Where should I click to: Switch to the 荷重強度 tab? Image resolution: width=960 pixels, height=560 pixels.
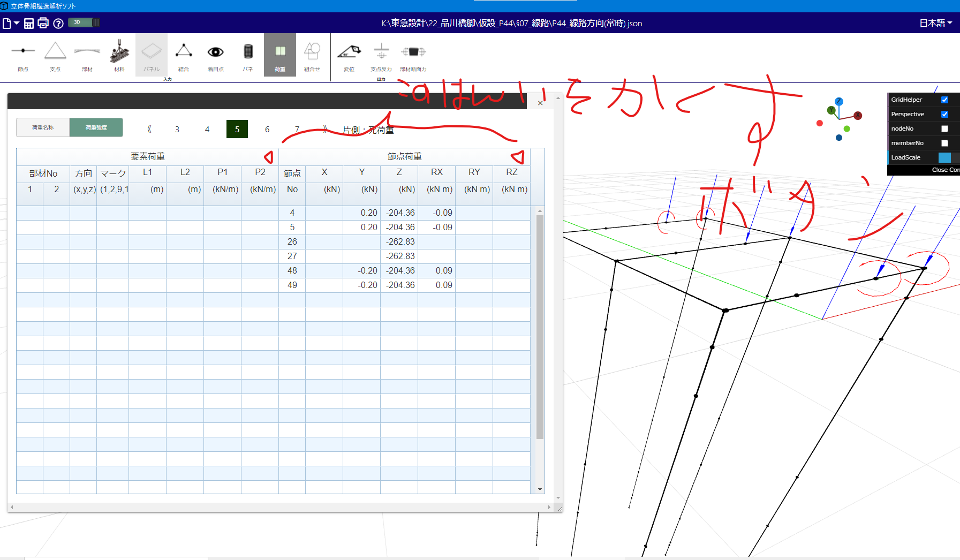tap(96, 127)
